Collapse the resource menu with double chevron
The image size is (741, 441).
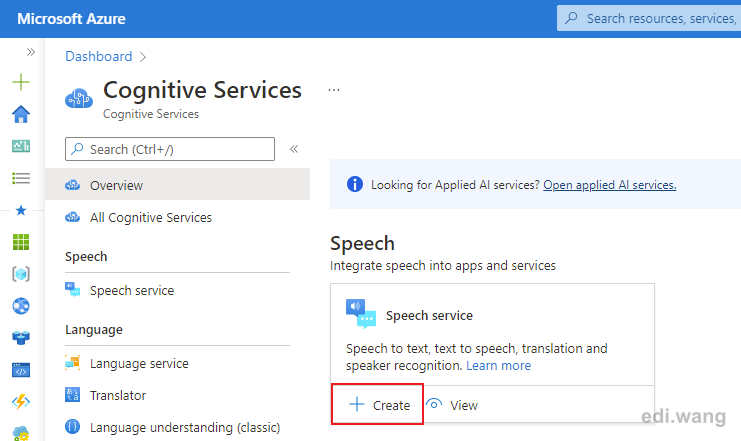(294, 149)
